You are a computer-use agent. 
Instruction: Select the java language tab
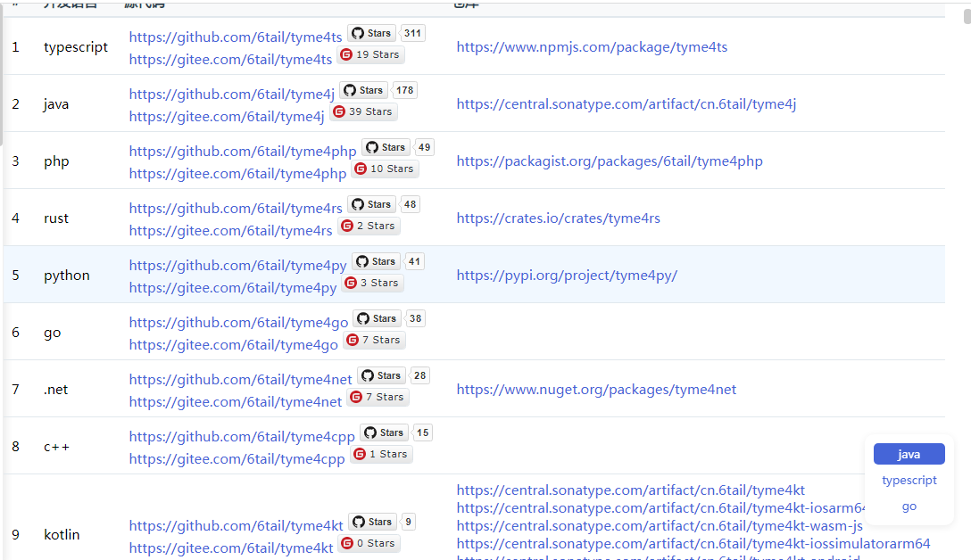(909, 454)
